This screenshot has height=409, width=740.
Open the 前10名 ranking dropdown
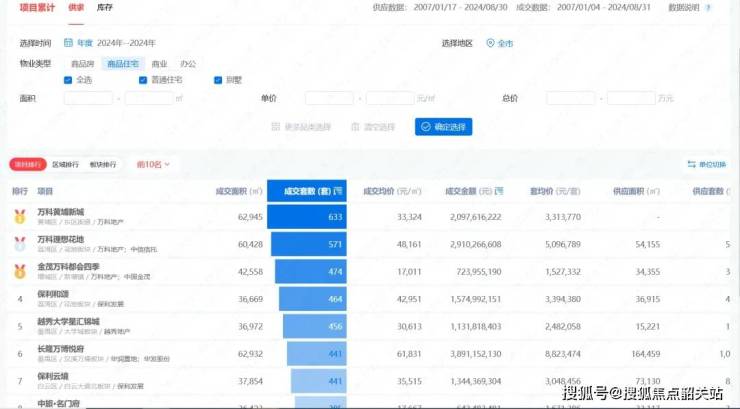(154, 164)
